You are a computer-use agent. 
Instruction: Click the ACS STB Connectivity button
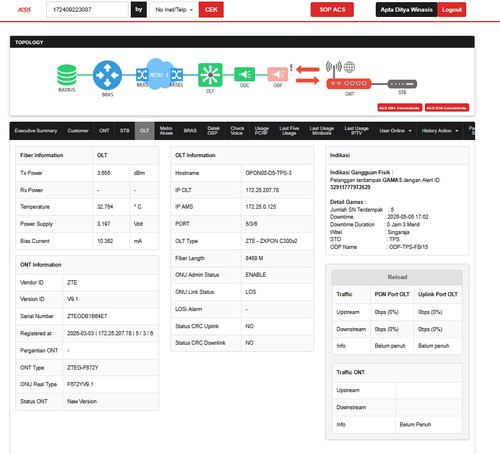447,108
